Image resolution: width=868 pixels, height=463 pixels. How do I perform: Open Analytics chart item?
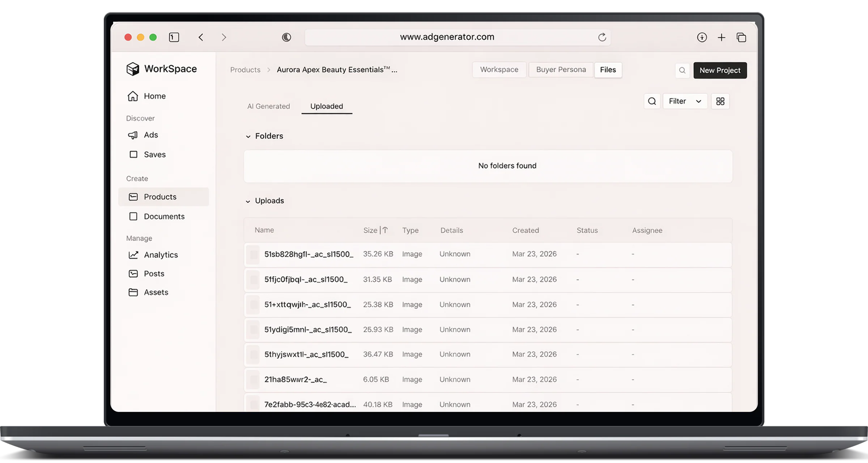[153, 255]
